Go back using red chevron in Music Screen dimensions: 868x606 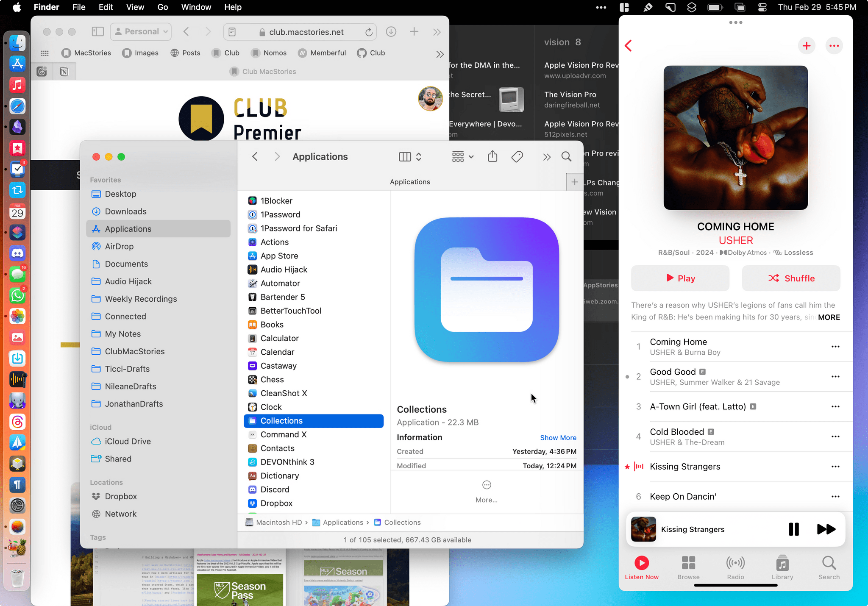click(628, 46)
